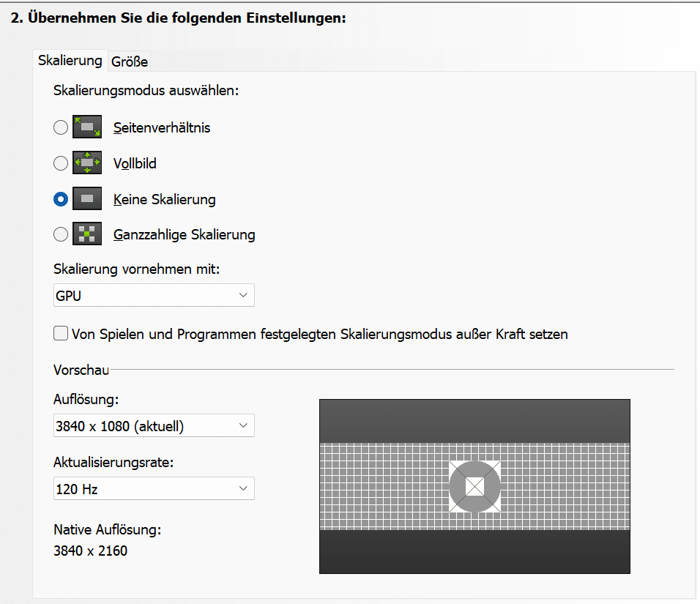Click the scaling preview image
700x604 pixels.
tap(474, 487)
